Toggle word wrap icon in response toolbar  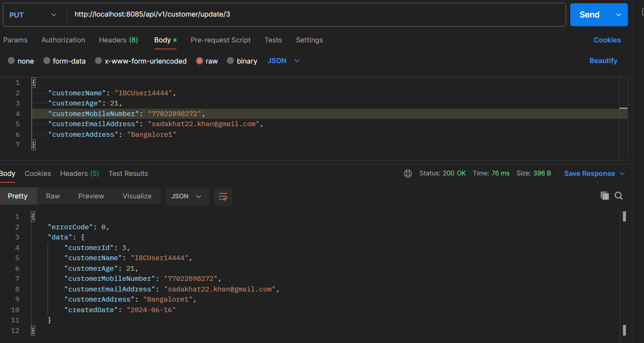click(223, 197)
